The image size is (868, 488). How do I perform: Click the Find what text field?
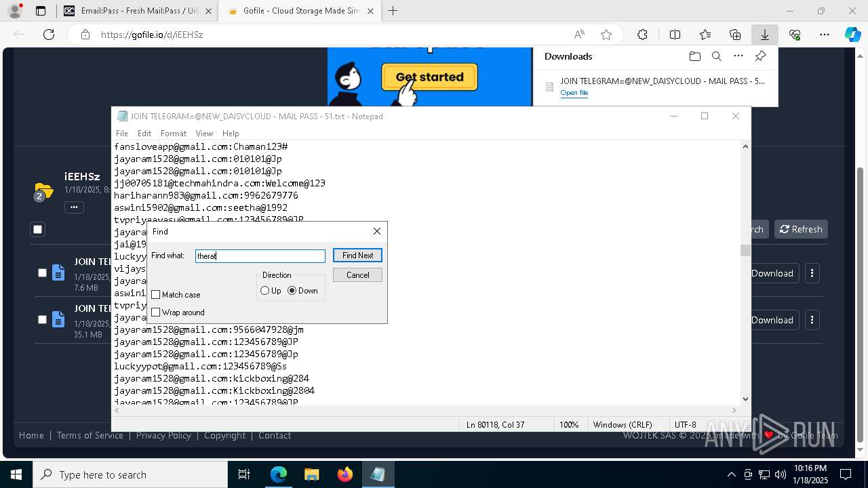click(x=260, y=256)
